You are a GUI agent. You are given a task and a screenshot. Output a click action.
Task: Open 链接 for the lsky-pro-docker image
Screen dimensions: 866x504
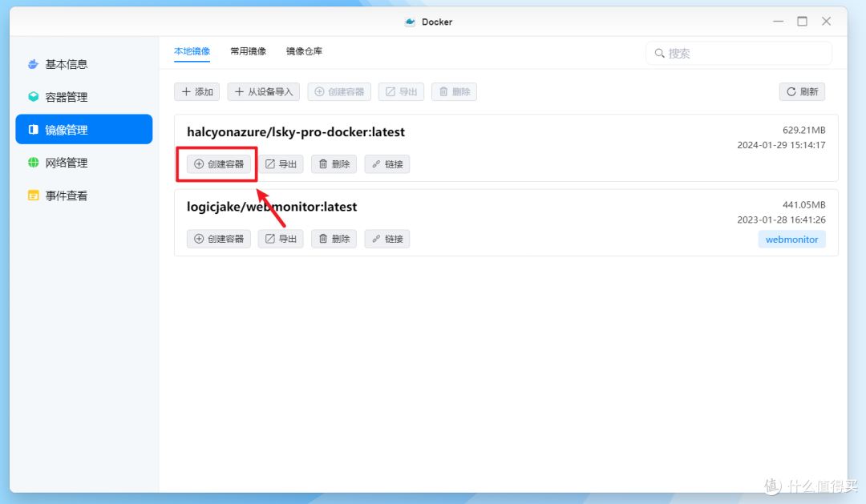tap(386, 164)
